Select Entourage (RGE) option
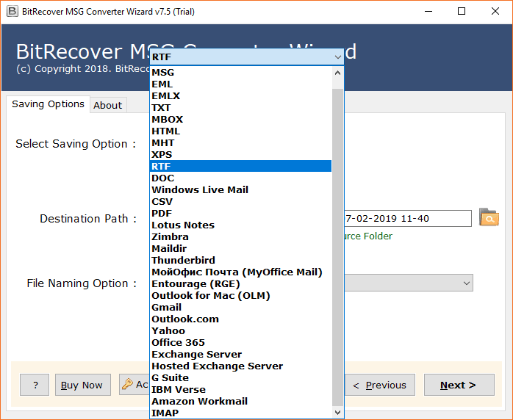513x420 pixels. 240,284
